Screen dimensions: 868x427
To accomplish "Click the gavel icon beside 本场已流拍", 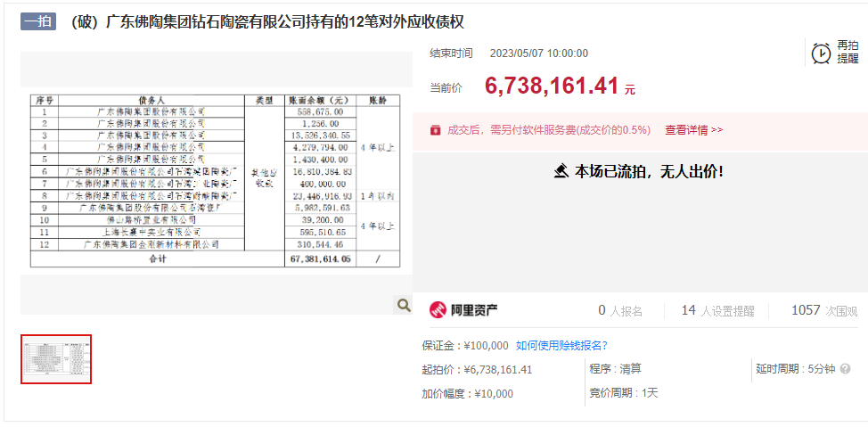I will (561, 171).
